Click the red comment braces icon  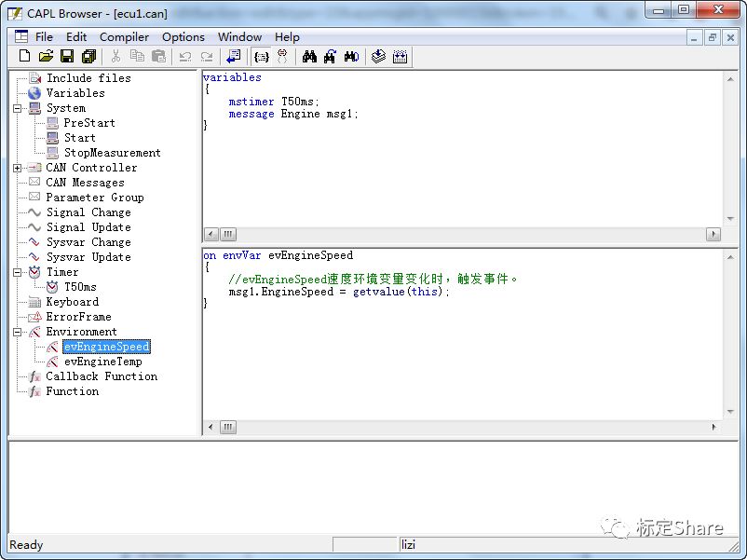click(282, 56)
